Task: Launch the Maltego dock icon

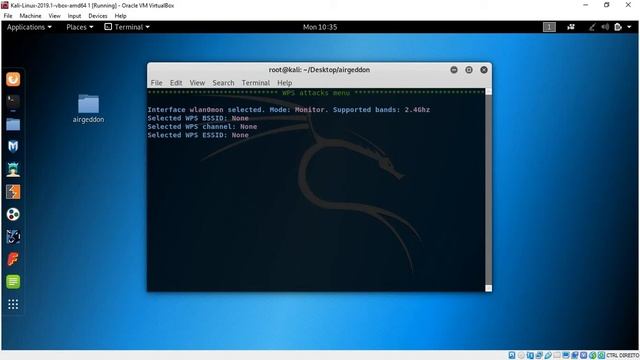Action: (x=13, y=236)
